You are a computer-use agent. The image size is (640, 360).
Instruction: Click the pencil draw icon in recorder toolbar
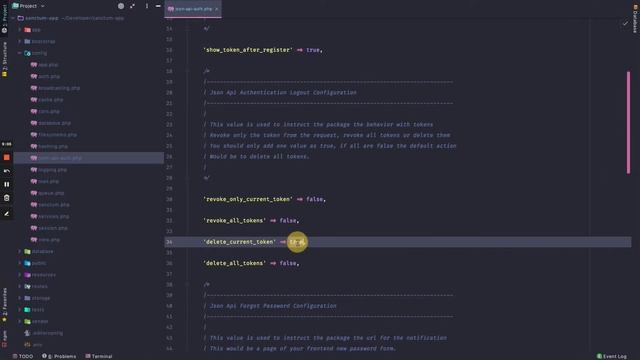click(x=7, y=213)
